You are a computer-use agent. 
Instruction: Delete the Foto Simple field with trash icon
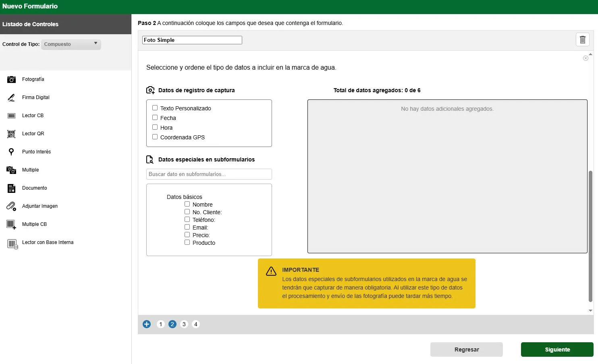pos(582,39)
